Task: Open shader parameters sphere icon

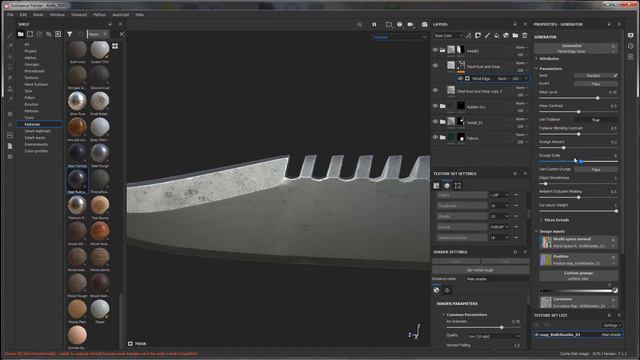Action: pyautogui.click(x=436, y=290)
